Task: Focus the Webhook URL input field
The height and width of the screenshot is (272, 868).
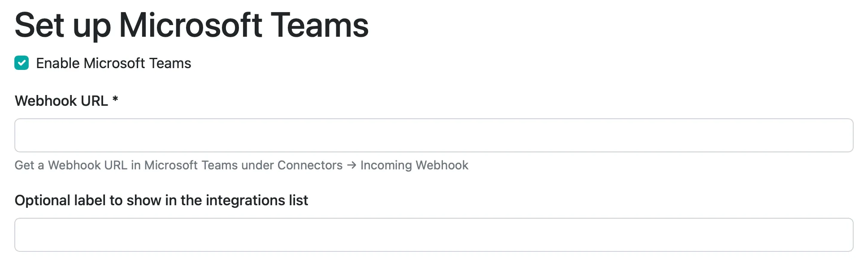Action: (434, 135)
